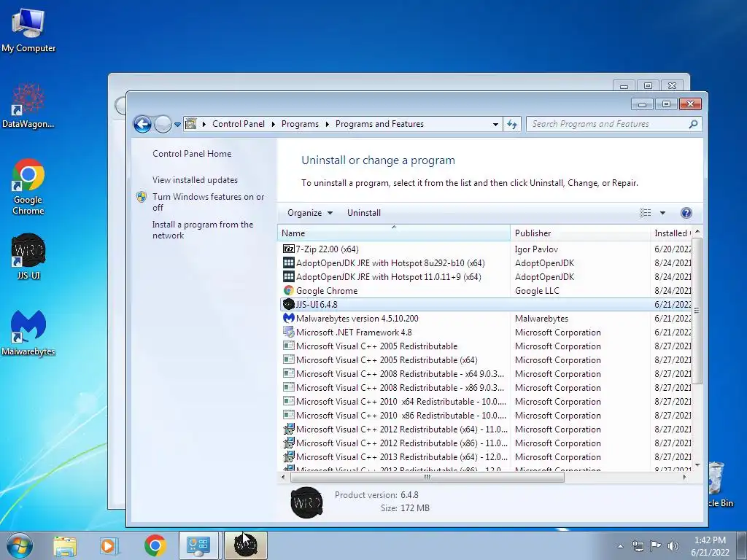Click the vertical scrollbar down arrow
747x560 pixels.
(x=697, y=464)
